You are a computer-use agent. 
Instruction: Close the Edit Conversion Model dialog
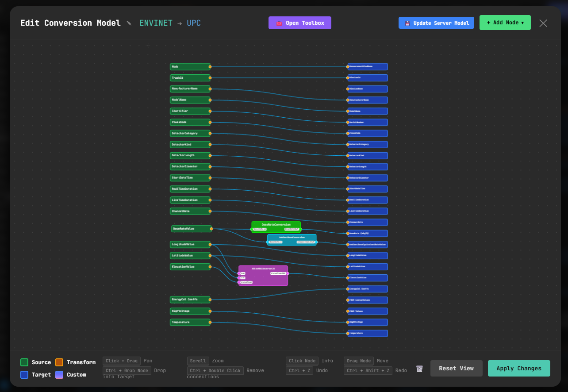(543, 23)
